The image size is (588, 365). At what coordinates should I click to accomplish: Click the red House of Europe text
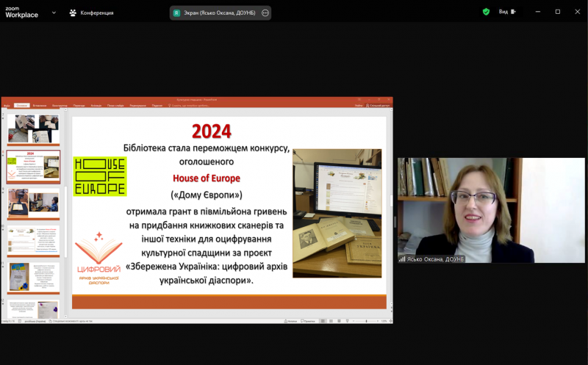coord(207,178)
